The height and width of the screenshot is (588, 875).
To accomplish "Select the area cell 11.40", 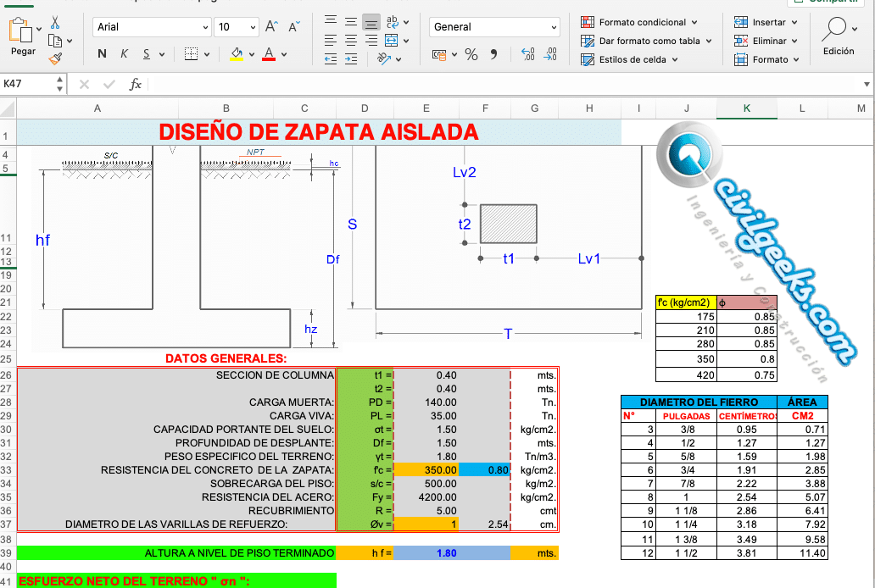I will click(802, 553).
